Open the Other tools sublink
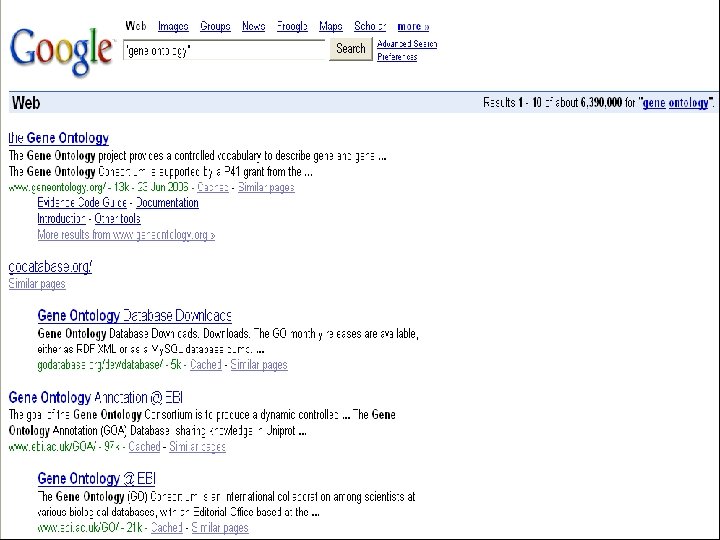Viewport: 720px width, 540px height. point(118,219)
